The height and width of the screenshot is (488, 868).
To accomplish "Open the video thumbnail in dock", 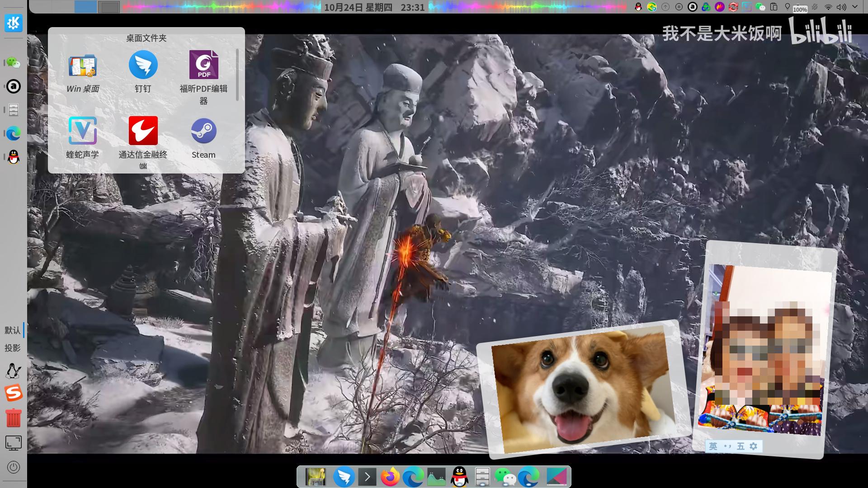I will click(315, 477).
